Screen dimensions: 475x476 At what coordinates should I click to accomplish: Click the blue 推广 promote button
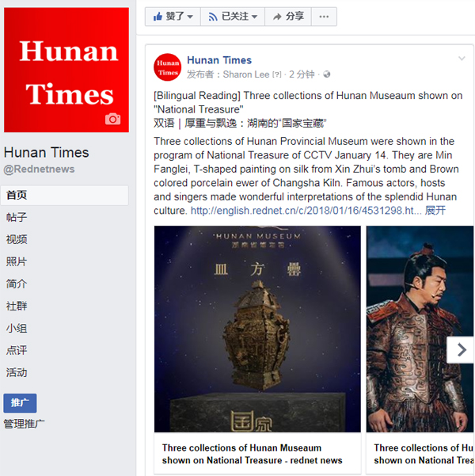[20, 403]
